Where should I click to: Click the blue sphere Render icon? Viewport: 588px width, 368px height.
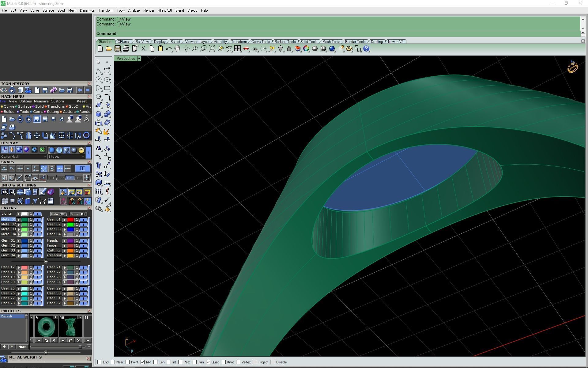tap(332, 48)
